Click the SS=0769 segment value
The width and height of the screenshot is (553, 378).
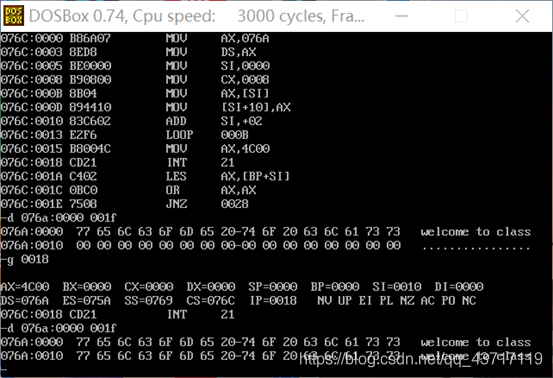(149, 300)
